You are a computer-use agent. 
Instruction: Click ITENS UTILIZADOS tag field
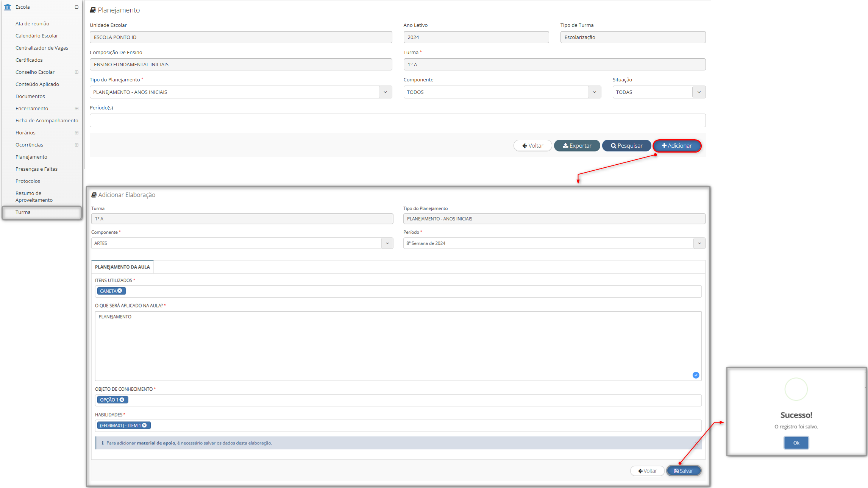pyautogui.click(x=398, y=292)
